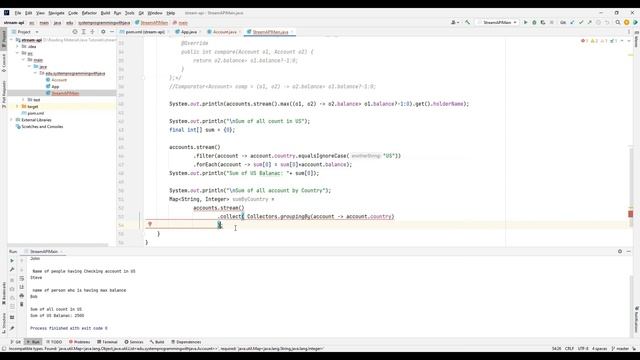The height and width of the screenshot is (360, 640).
Task: Open the Navigate menu
Action: point(56,13)
